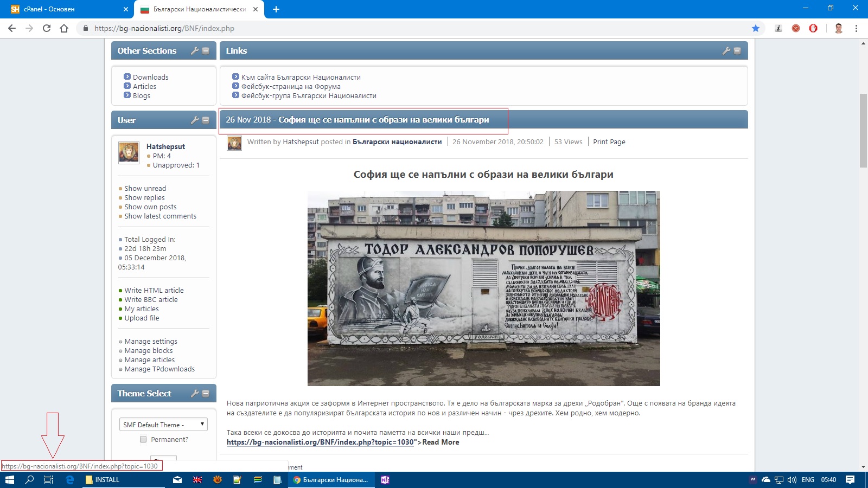Click the Hatshepsut user avatar in sidebar

(x=129, y=152)
